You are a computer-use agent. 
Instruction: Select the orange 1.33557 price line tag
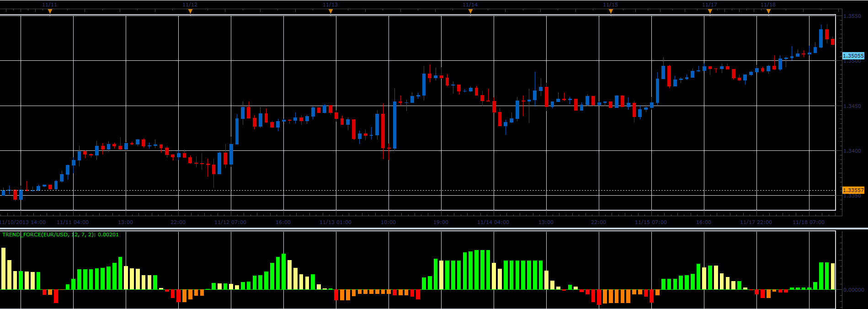pyautogui.click(x=853, y=190)
